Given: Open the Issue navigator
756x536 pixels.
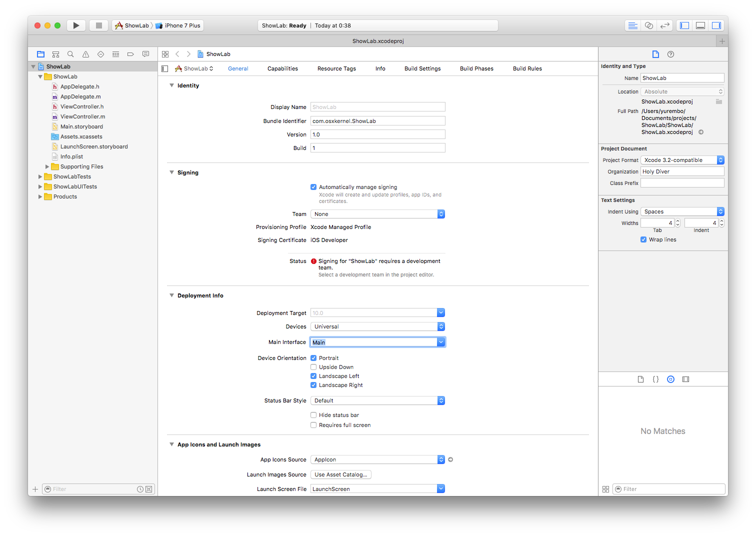Looking at the screenshot, I should click(85, 54).
